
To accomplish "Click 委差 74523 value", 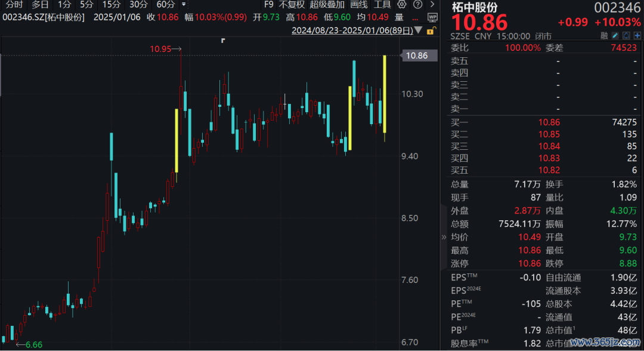I will tap(624, 48).
